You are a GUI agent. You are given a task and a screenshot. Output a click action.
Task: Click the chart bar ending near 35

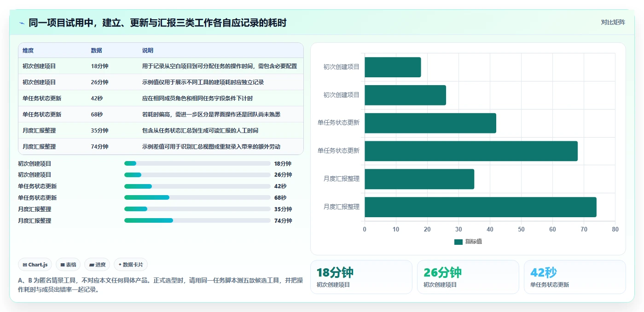point(419,179)
